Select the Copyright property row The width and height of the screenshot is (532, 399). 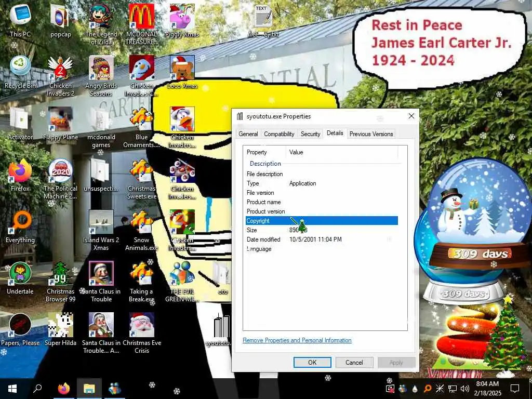322,220
